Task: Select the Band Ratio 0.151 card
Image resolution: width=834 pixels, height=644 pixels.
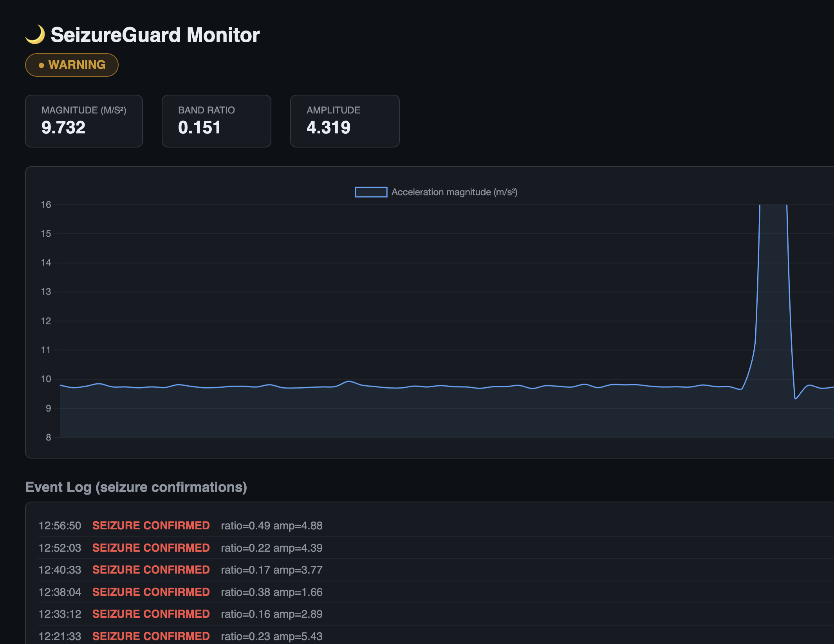Action: tap(216, 121)
